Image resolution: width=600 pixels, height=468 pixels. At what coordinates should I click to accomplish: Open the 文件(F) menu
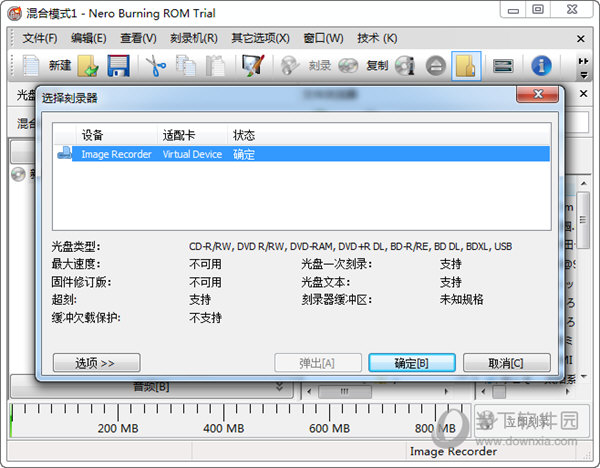[40, 38]
